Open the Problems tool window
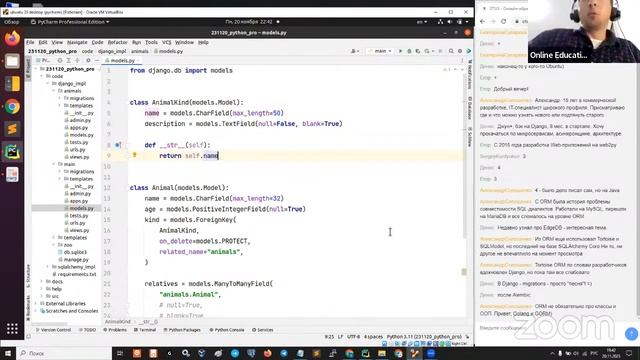 point(115,330)
